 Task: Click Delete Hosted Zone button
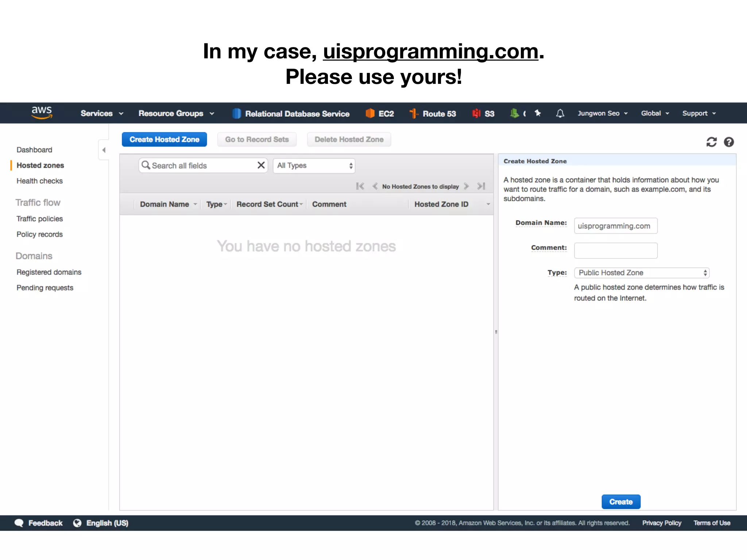[x=349, y=140]
